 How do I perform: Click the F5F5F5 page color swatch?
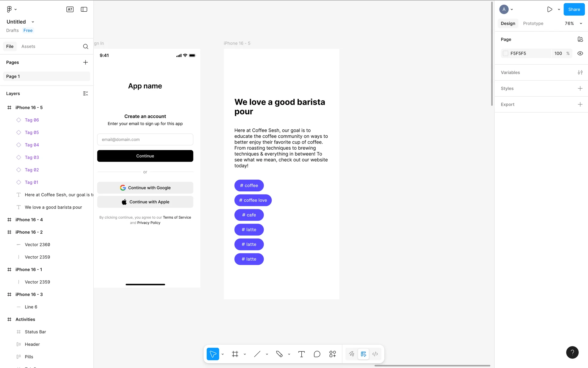[506, 53]
